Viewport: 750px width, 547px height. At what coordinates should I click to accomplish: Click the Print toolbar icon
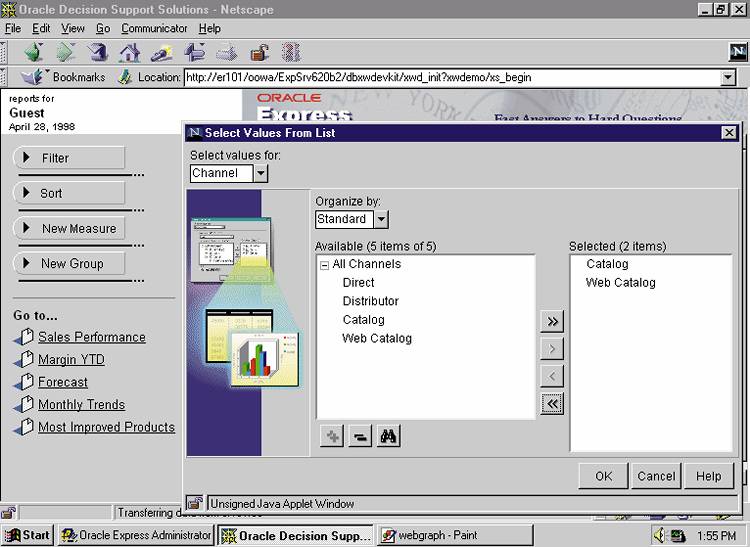(x=226, y=52)
